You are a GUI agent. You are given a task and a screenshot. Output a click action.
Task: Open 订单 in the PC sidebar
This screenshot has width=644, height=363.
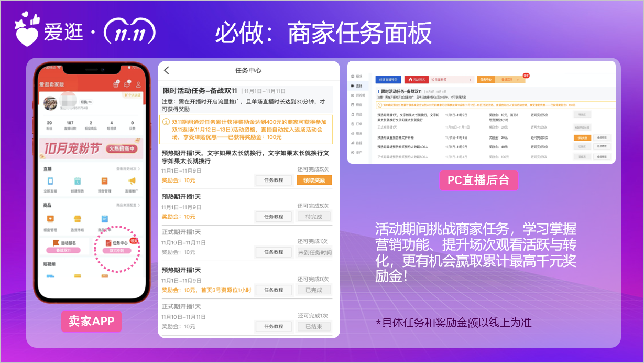(357, 124)
